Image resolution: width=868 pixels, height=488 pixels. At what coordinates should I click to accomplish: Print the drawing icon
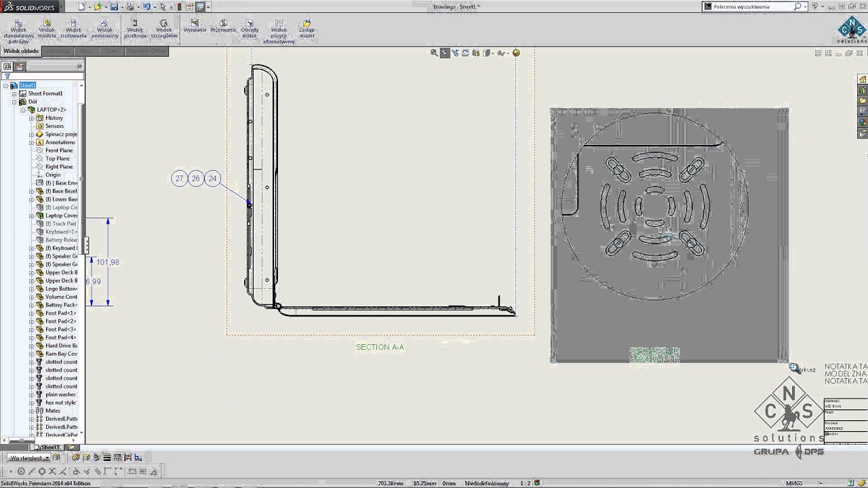coord(130,7)
